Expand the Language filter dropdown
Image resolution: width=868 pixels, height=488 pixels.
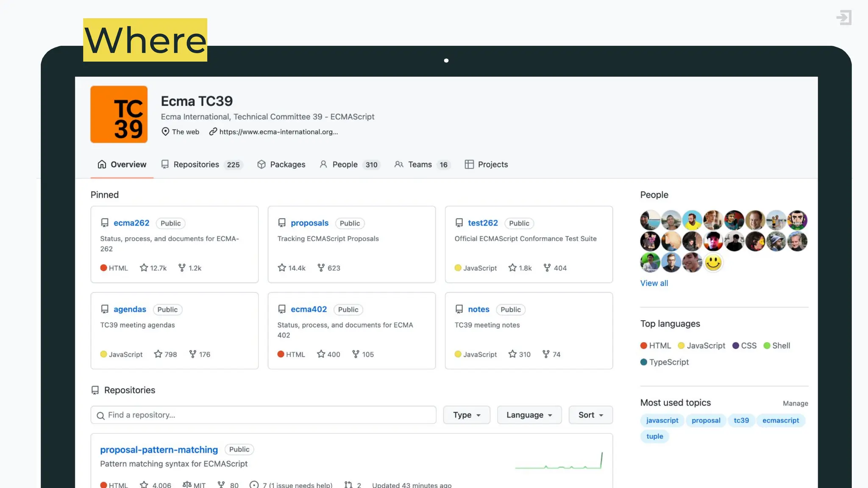[529, 415]
